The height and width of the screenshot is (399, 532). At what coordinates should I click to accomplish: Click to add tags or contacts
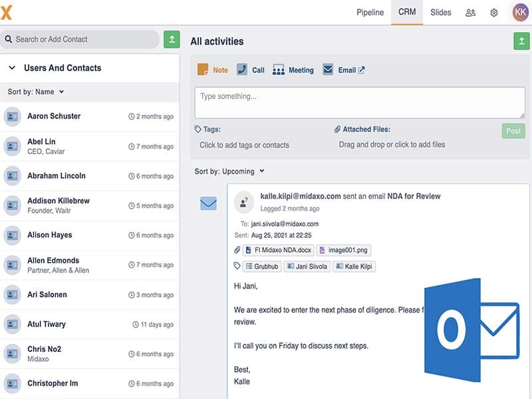244,145
